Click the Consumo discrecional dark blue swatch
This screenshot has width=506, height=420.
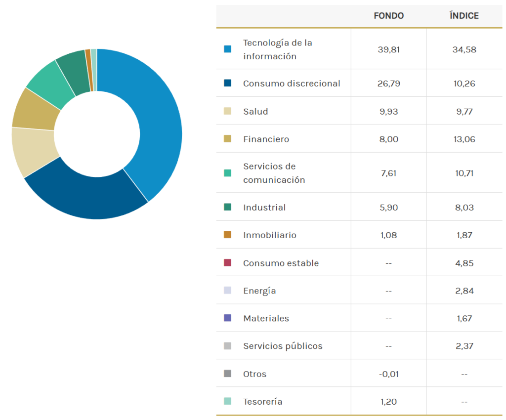[x=227, y=83]
